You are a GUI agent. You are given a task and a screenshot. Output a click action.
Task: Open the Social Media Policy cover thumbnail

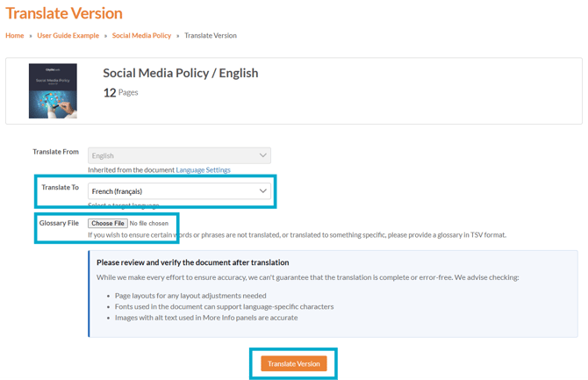click(53, 90)
